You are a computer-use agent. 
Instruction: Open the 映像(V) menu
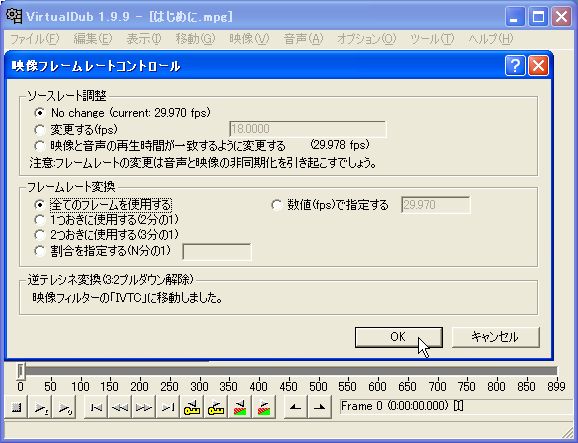(x=249, y=39)
